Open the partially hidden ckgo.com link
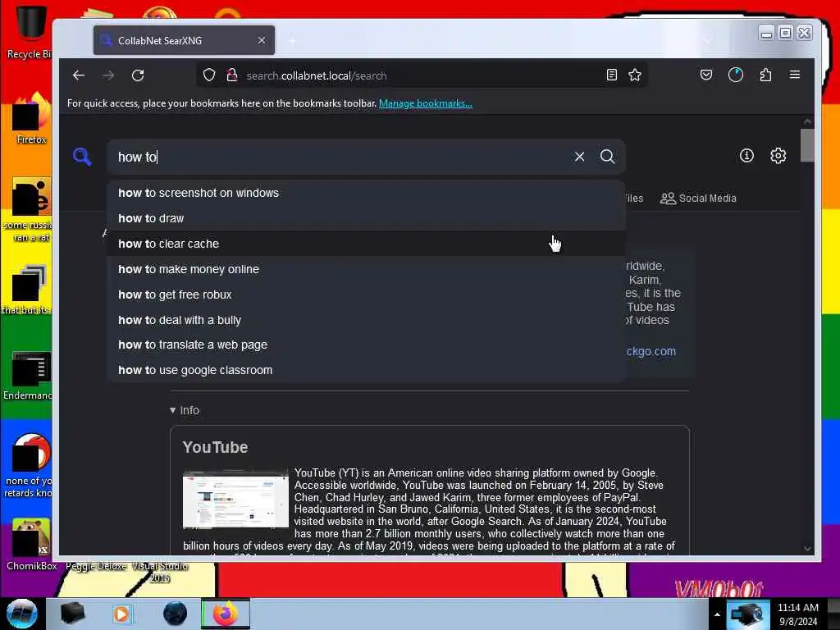 (x=651, y=351)
